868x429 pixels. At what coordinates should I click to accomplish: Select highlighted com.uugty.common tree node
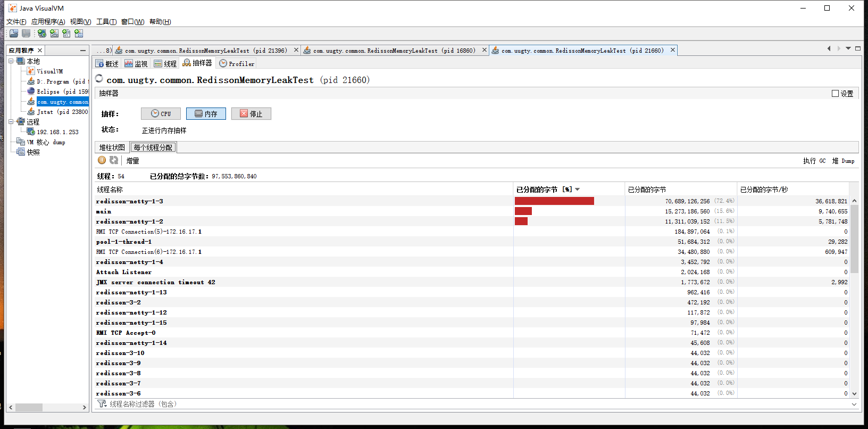[x=58, y=102]
